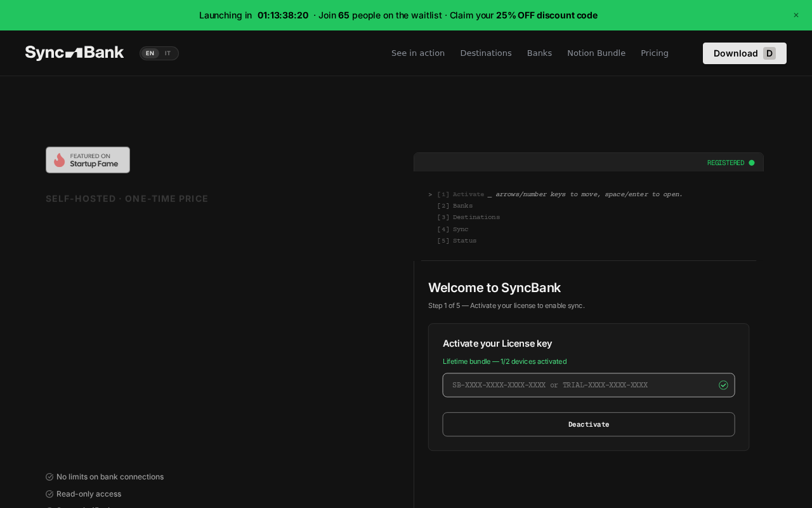Screen dimensions: 812x508
Task: Click 'Lifetime bundle — 1/2 devices activated' text
Action: click(504, 361)
